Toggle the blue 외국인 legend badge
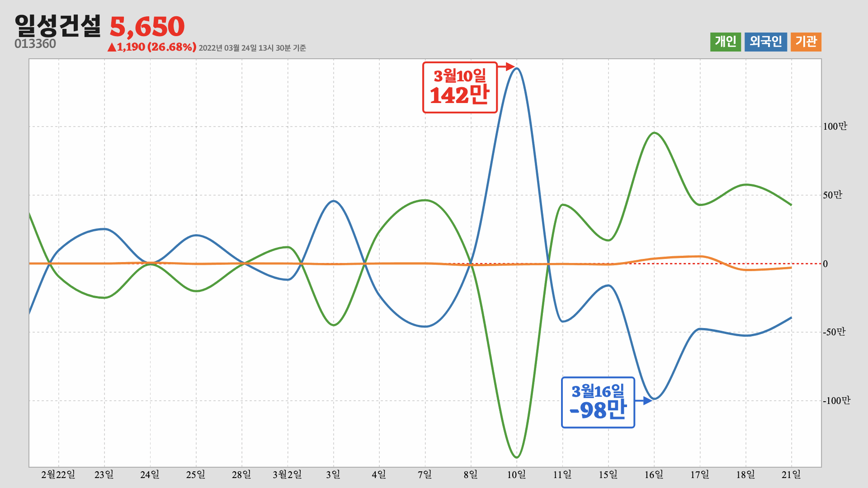 pyautogui.click(x=766, y=42)
